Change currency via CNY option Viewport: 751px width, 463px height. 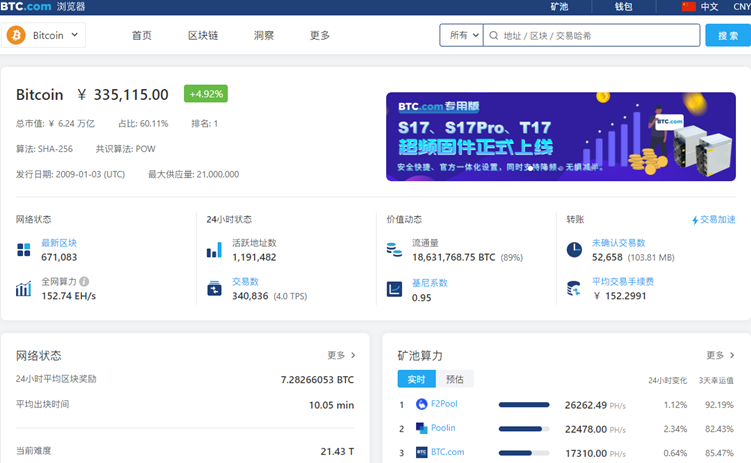[x=742, y=7]
